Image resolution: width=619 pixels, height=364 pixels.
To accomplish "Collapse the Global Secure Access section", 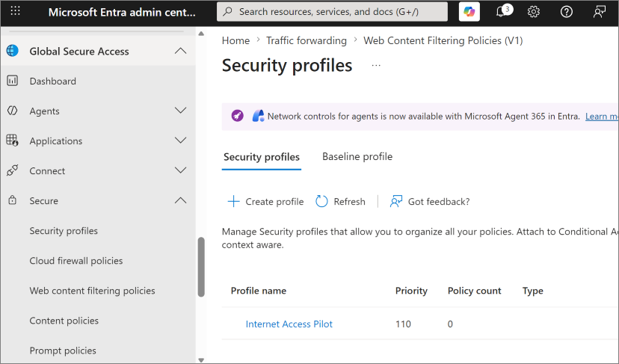I will [180, 51].
